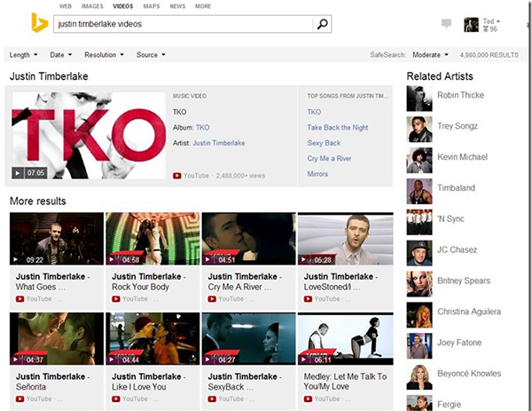The width and height of the screenshot is (532, 411).
Task: Click YouTube icon under LoveStoned card
Action: click(x=308, y=299)
